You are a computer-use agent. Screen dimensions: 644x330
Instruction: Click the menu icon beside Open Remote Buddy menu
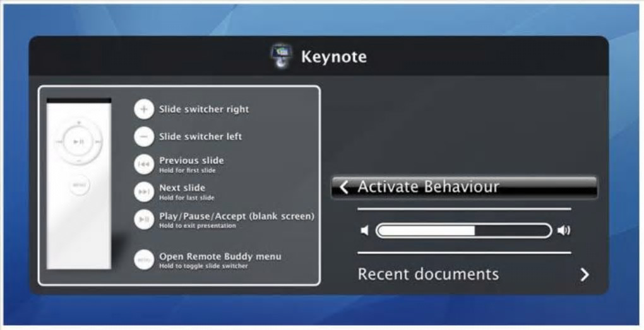coord(144,260)
